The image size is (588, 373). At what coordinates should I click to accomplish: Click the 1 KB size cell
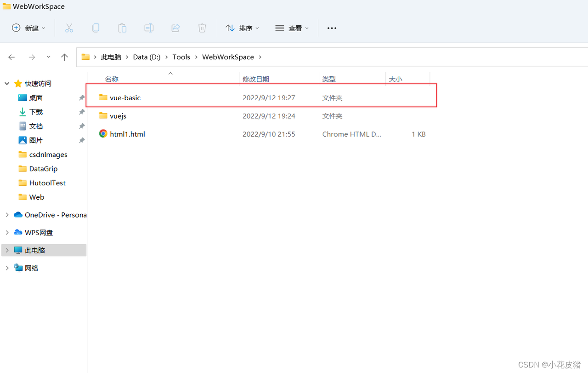418,134
